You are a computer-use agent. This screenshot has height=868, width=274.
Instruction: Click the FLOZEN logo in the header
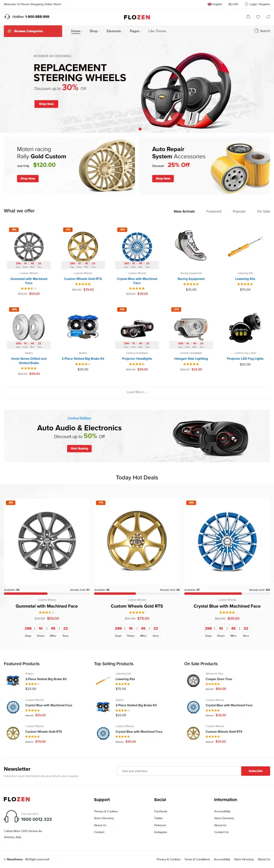(x=137, y=17)
